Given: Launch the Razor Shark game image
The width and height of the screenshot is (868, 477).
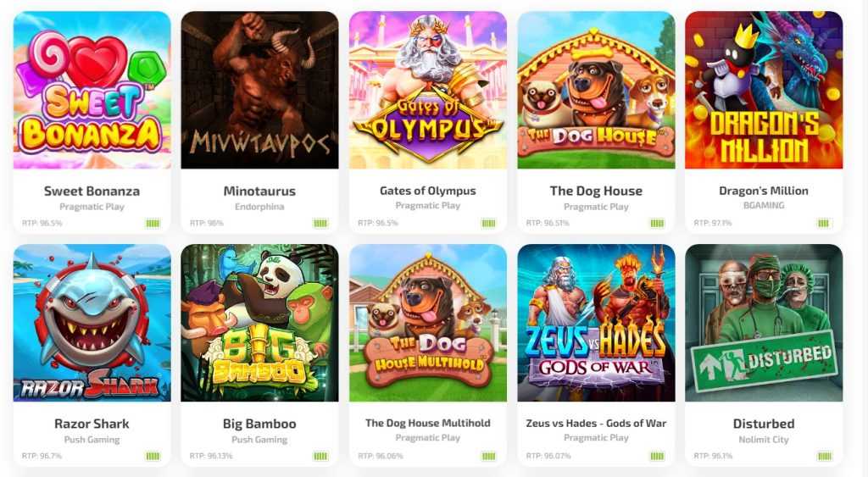Looking at the screenshot, I should (92, 323).
